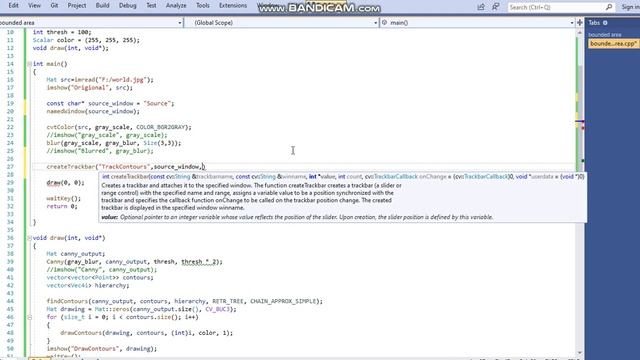Click the cvtColor line of code
The height and width of the screenshot is (360, 640).
(119, 127)
